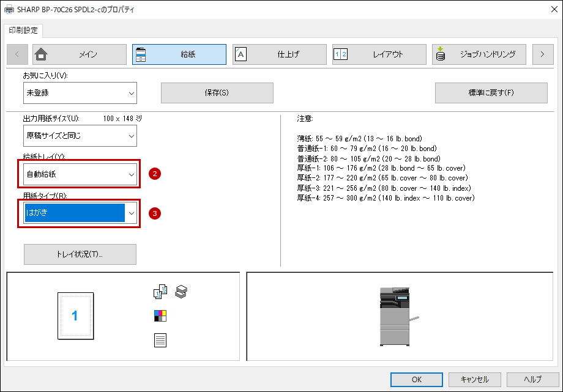
Task: Click the 厚紙-1 weight note text
Action: [x=381, y=168]
